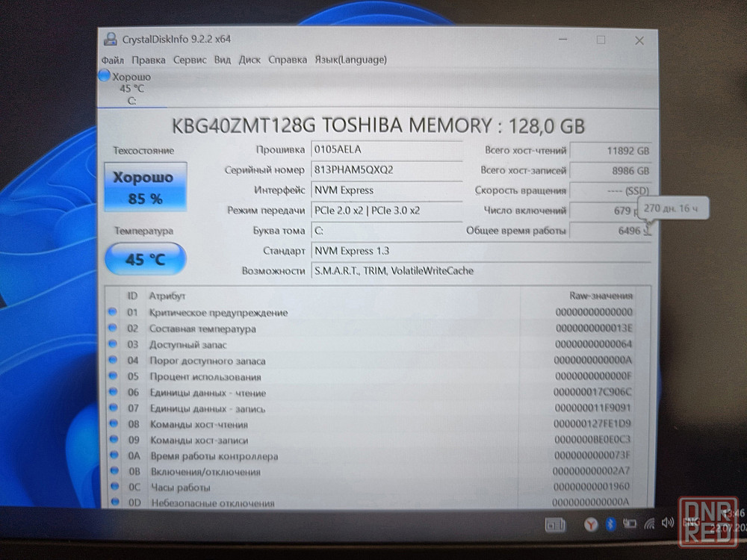
Task: Click the Хорошо 85 % health status button
Action: click(146, 187)
